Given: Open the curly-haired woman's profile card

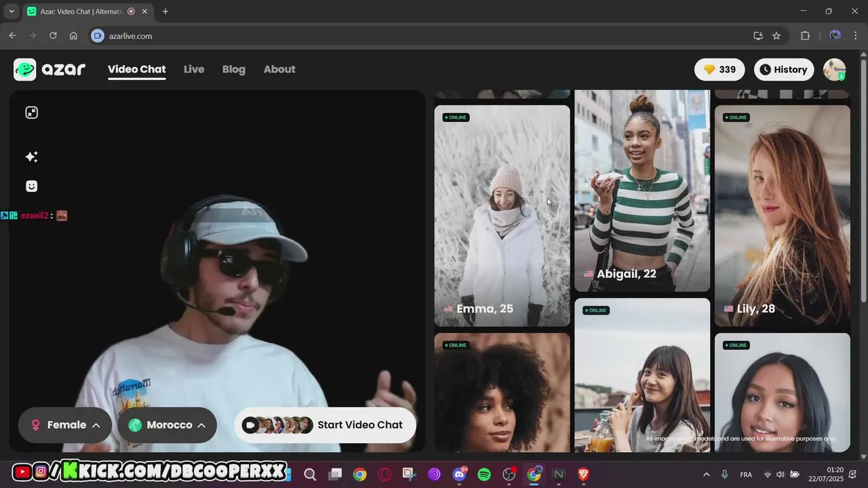Looking at the screenshot, I should 502,392.
